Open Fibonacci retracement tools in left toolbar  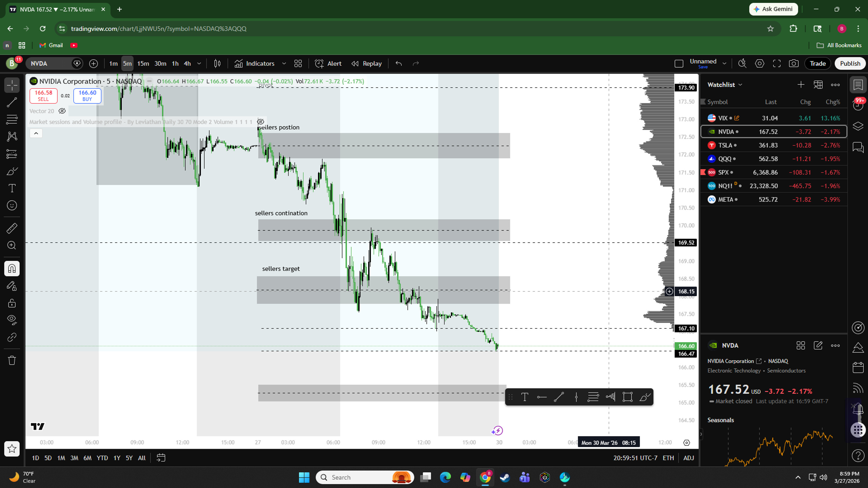tap(12, 119)
